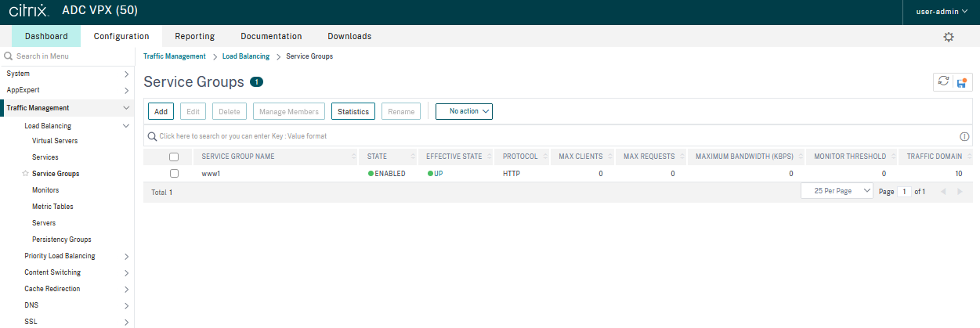This screenshot has width=980, height=328.
Task: Sort by Effective State column arrows
Action: pyautogui.click(x=490, y=157)
